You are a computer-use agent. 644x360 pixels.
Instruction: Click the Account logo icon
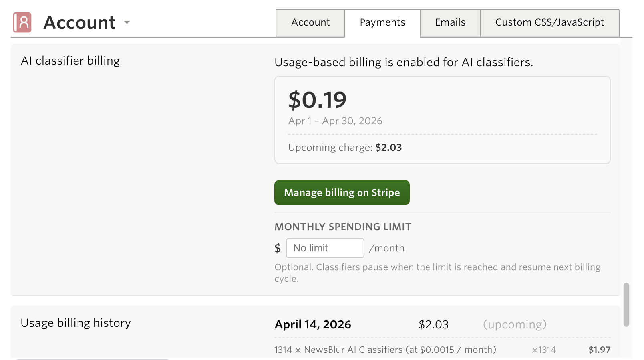pos(22,22)
